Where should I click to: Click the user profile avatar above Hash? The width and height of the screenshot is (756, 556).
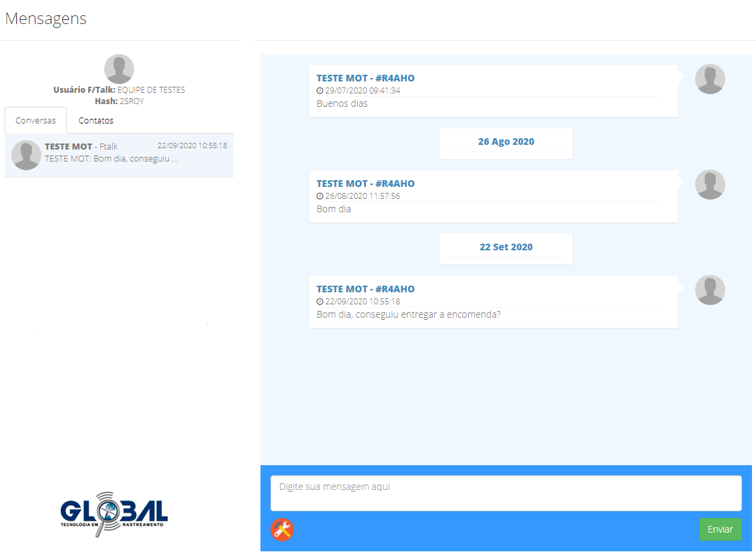(119, 69)
